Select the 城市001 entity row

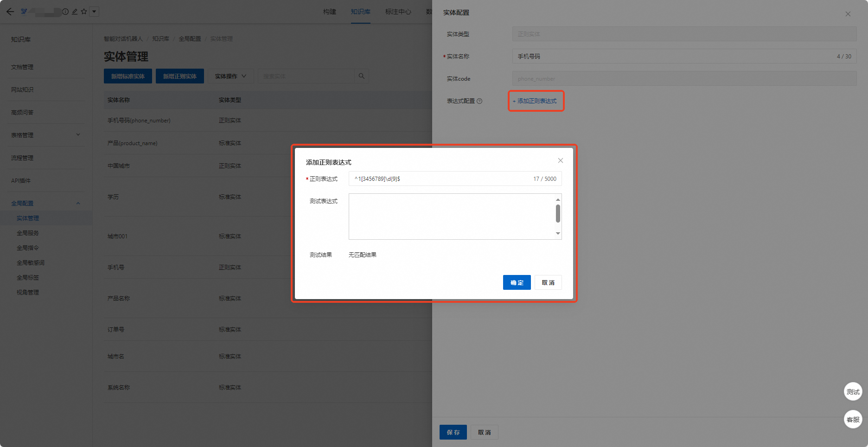(268, 236)
